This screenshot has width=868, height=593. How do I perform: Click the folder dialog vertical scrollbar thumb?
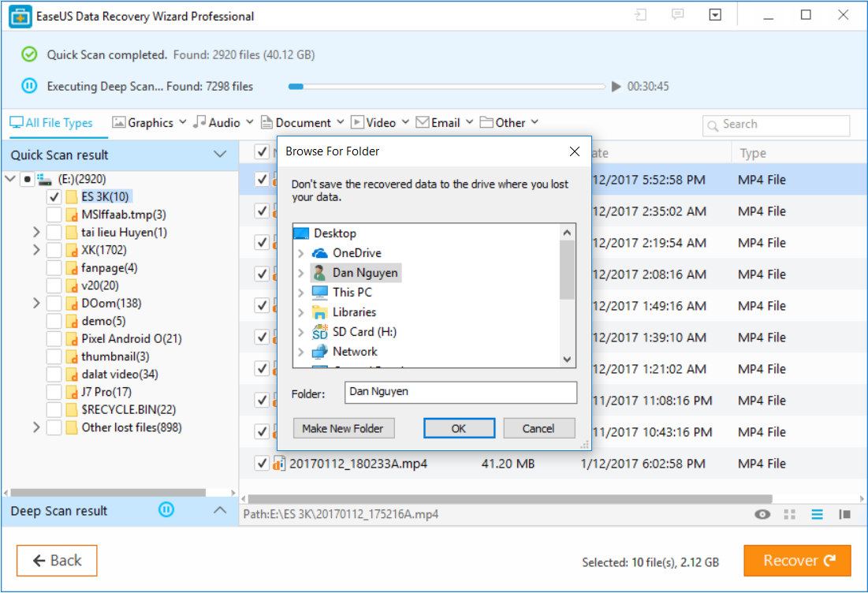(x=567, y=270)
